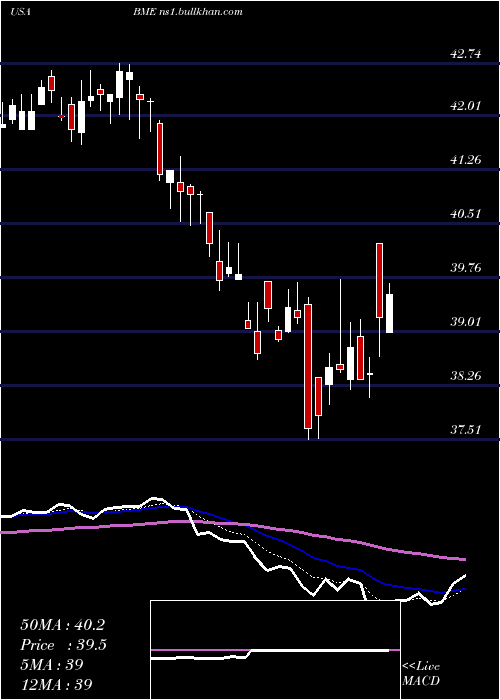Click the 42.74 price level label
This screenshot has height=700, width=500.
(466, 54)
